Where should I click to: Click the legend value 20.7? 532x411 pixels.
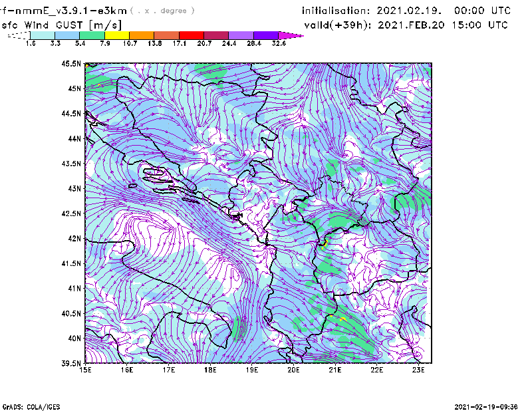click(204, 43)
